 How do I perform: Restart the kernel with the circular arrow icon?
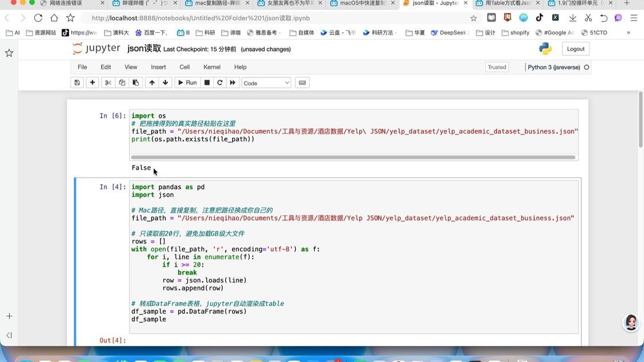pos(219,83)
